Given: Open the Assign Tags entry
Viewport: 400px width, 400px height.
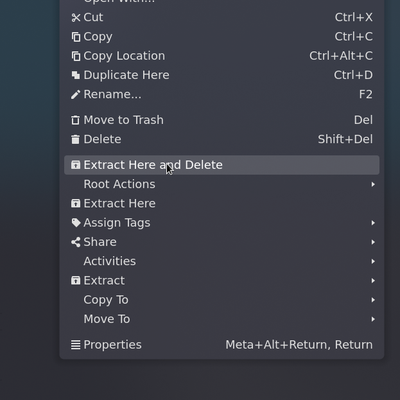Looking at the screenshot, I should pyautogui.click(x=222, y=223).
